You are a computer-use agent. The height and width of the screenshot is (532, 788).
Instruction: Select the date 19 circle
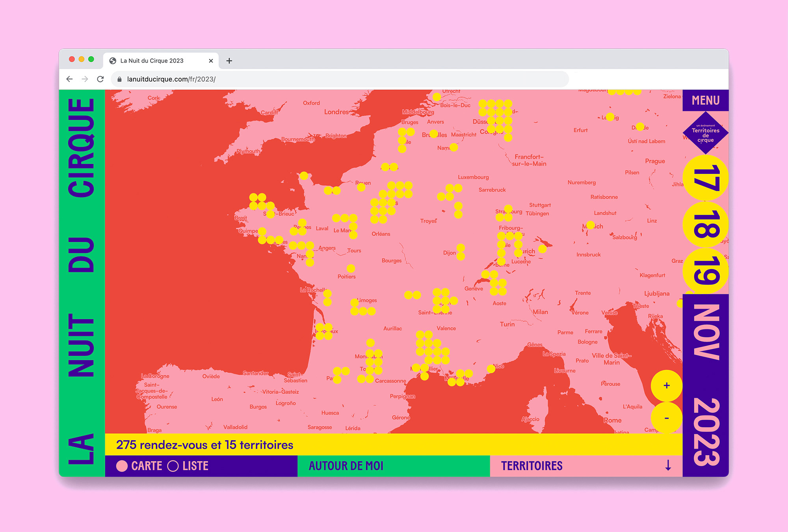point(706,271)
